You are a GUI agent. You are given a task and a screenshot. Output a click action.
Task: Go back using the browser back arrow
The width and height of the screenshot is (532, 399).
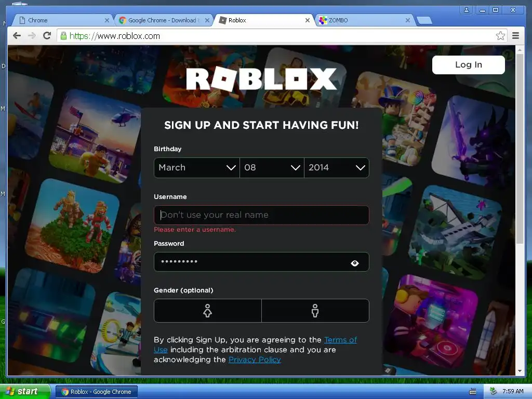click(17, 36)
